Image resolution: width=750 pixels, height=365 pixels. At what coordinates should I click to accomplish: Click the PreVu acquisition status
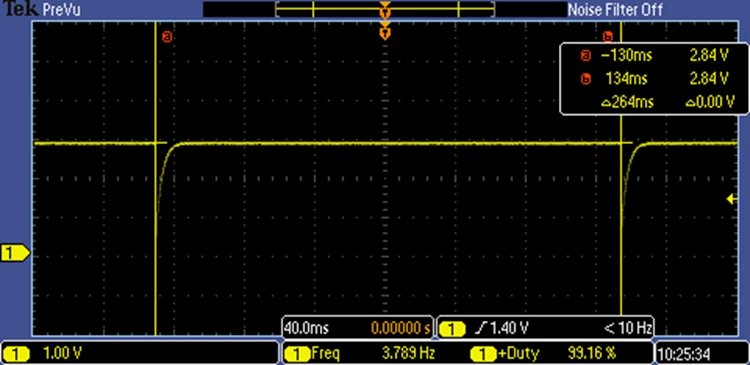pos(62,10)
